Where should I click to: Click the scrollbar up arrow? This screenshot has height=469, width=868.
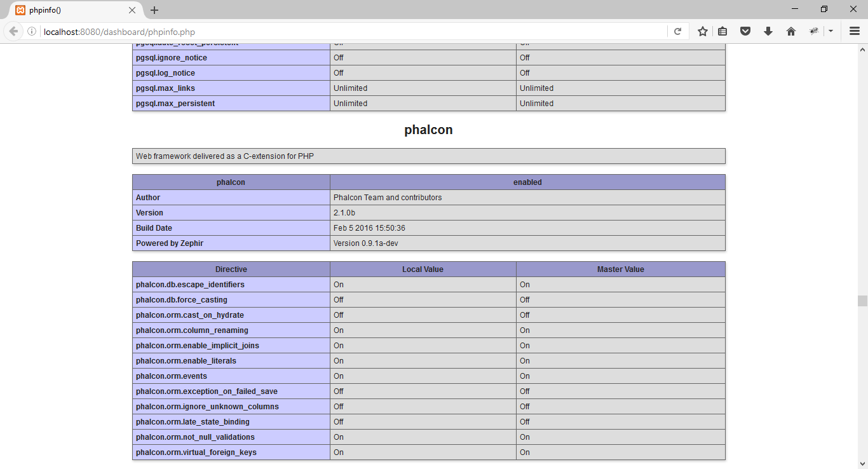862,49
